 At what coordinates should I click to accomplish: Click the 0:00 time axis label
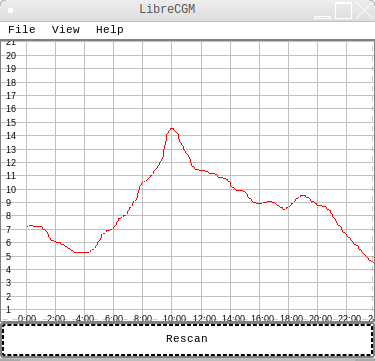coord(27,319)
